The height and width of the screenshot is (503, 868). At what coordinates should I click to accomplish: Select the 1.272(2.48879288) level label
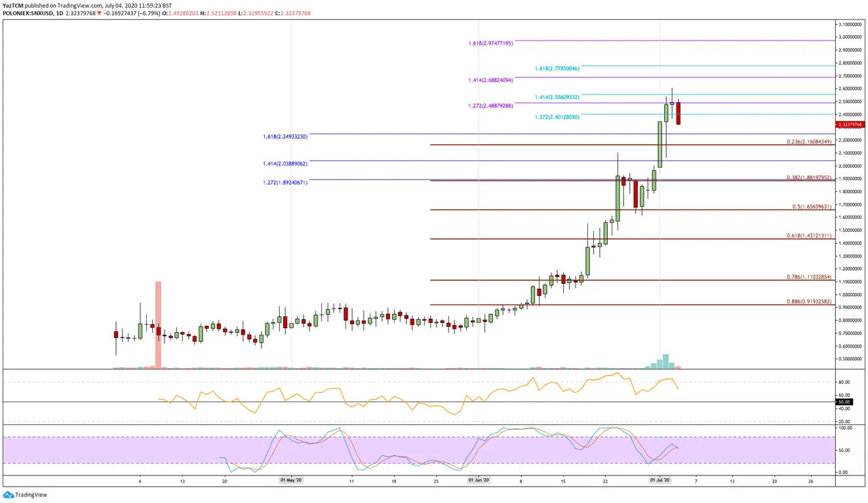tap(491, 105)
